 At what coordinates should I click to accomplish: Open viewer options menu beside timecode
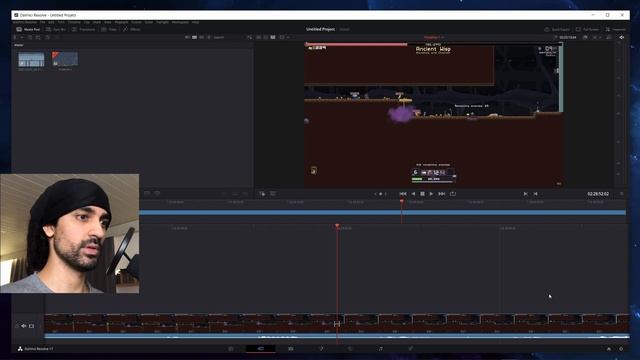[x=622, y=193]
